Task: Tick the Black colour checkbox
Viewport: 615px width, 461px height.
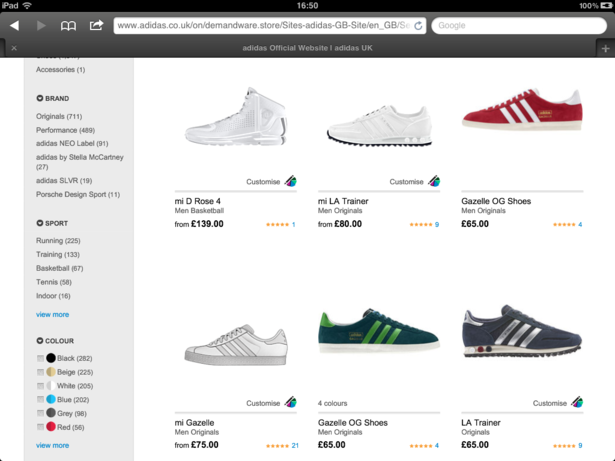Action: pos(40,358)
